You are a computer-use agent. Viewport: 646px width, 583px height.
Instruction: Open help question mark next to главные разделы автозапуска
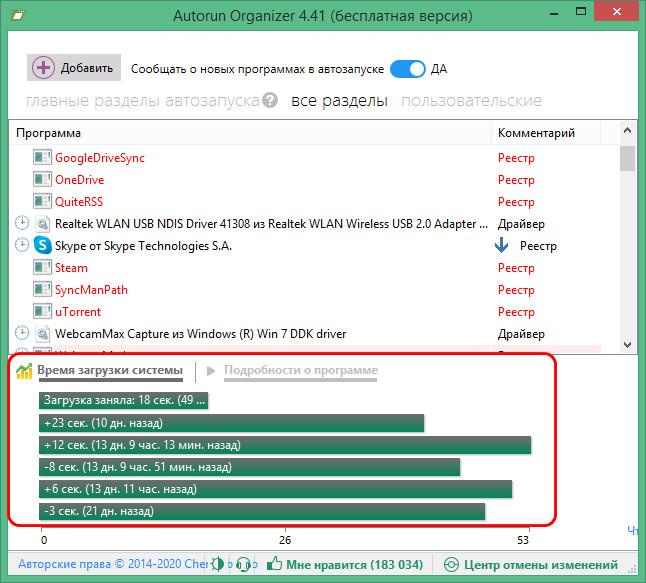click(270, 100)
